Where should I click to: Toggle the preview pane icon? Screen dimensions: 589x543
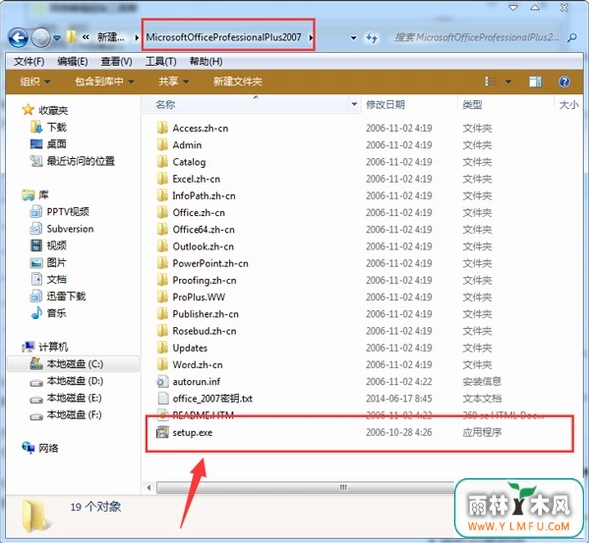click(x=535, y=81)
